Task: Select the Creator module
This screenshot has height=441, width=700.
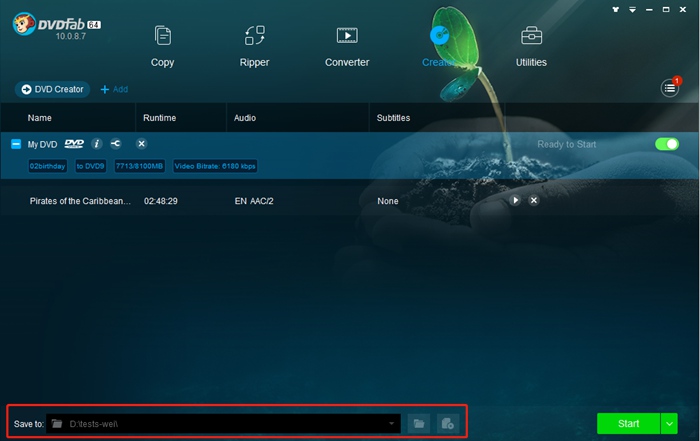Action: click(439, 46)
